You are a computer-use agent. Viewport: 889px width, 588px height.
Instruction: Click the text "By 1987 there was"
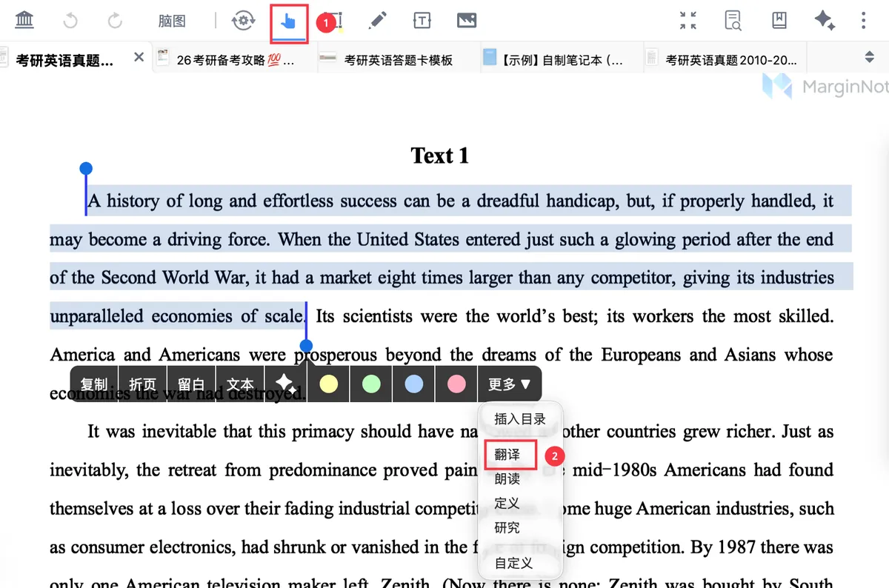tap(762, 547)
